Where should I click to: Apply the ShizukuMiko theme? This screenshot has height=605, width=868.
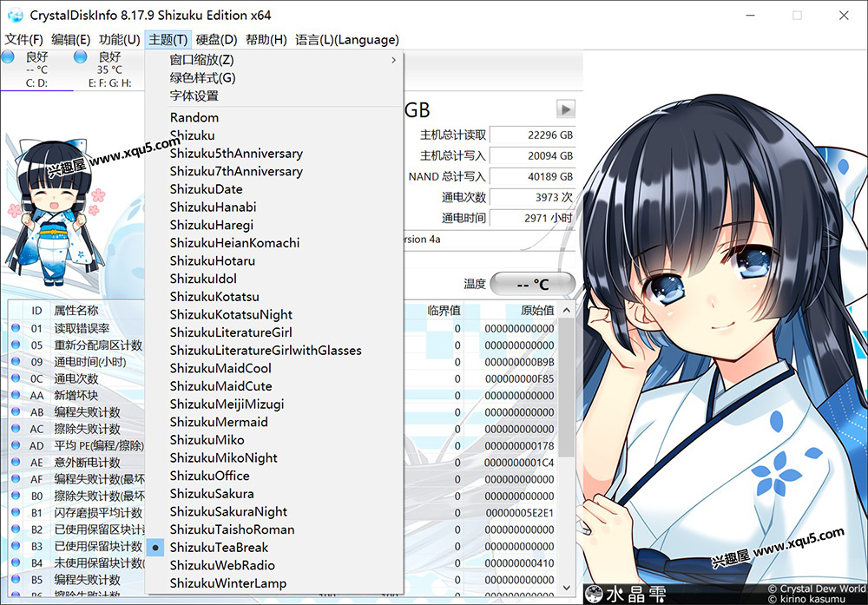point(274,440)
